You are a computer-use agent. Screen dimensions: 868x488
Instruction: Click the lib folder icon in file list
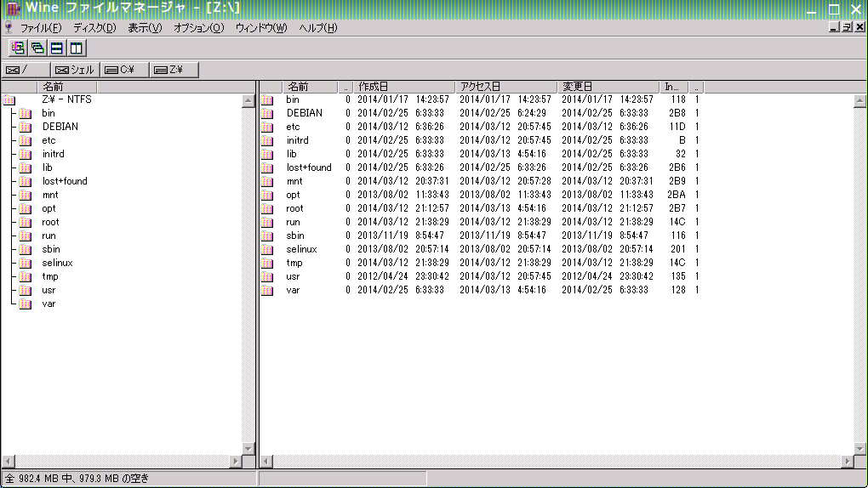click(x=267, y=154)
